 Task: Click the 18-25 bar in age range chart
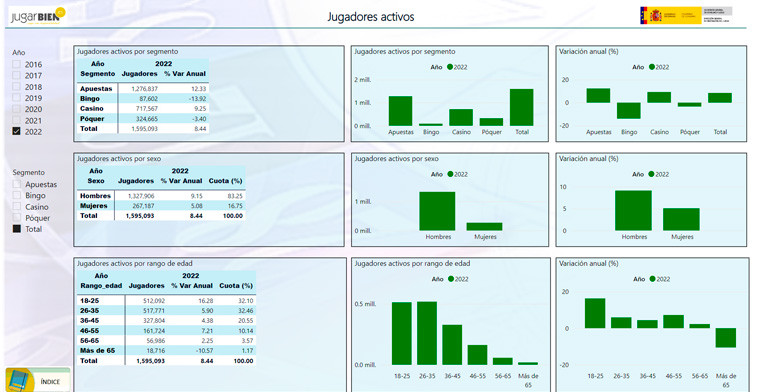pos(402,333)
